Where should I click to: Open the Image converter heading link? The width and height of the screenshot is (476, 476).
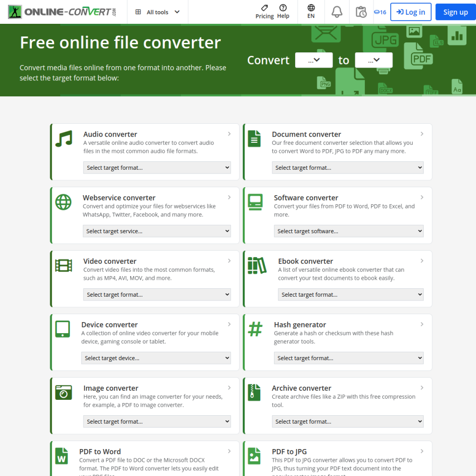point(111,388)
